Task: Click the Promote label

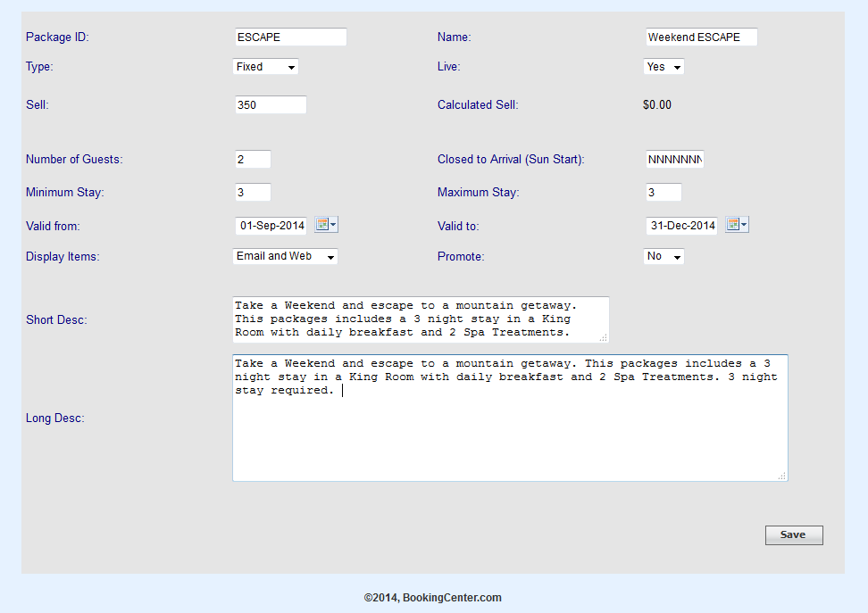Action: (x=461, y=257)
